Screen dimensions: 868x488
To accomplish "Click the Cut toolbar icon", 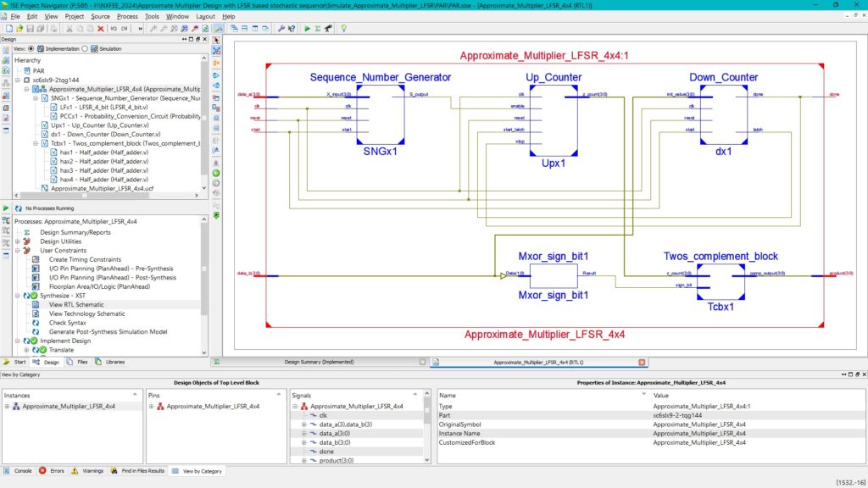I will point(70,26).
